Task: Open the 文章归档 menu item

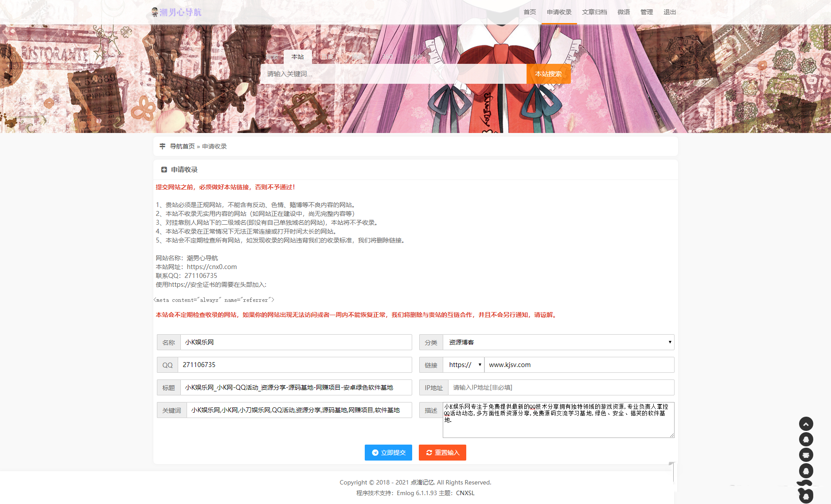Action: [x=594, y=12]
